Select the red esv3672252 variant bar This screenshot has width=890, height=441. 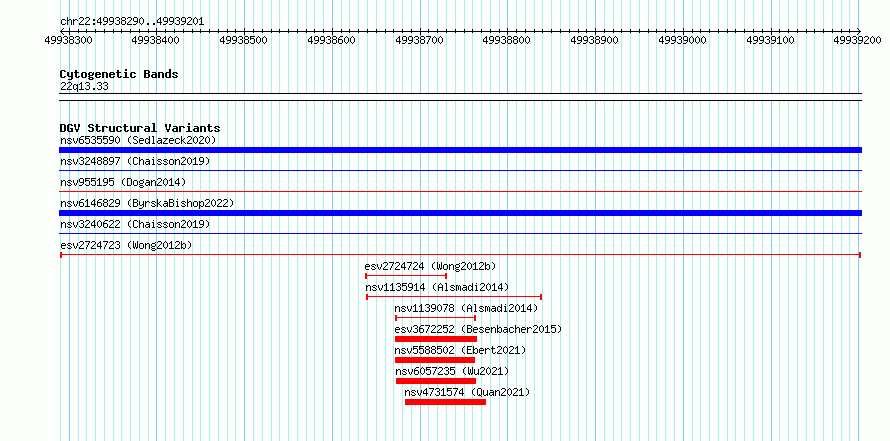436,339
